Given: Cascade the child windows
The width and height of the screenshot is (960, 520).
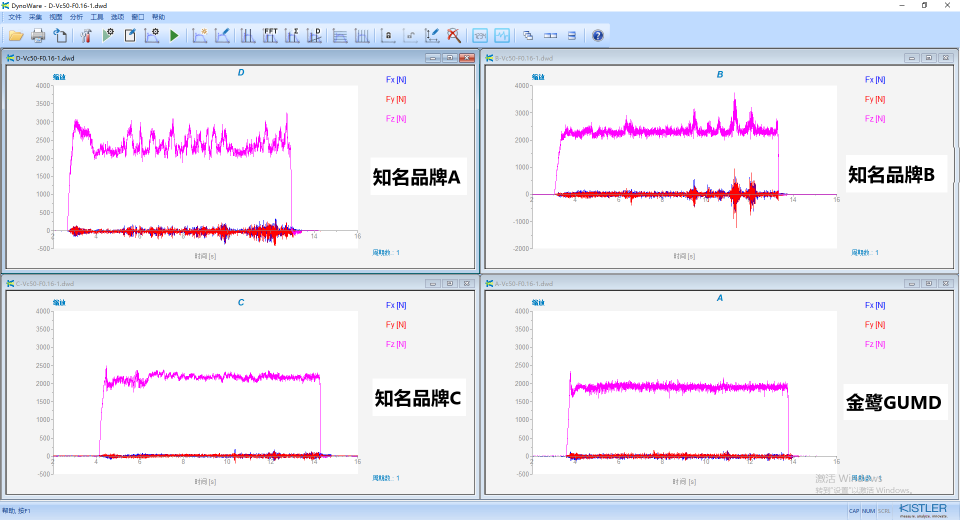Looking at the screenshot, I should click(528, 36).
